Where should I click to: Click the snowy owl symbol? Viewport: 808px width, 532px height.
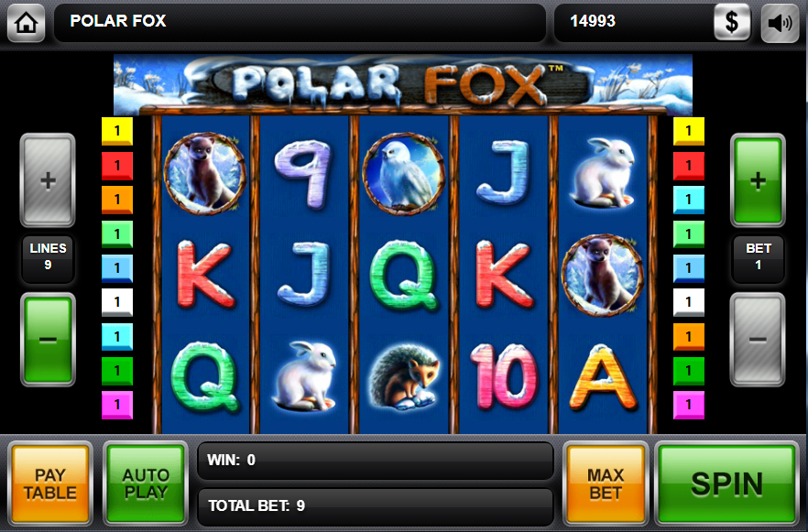coord(404,174)
